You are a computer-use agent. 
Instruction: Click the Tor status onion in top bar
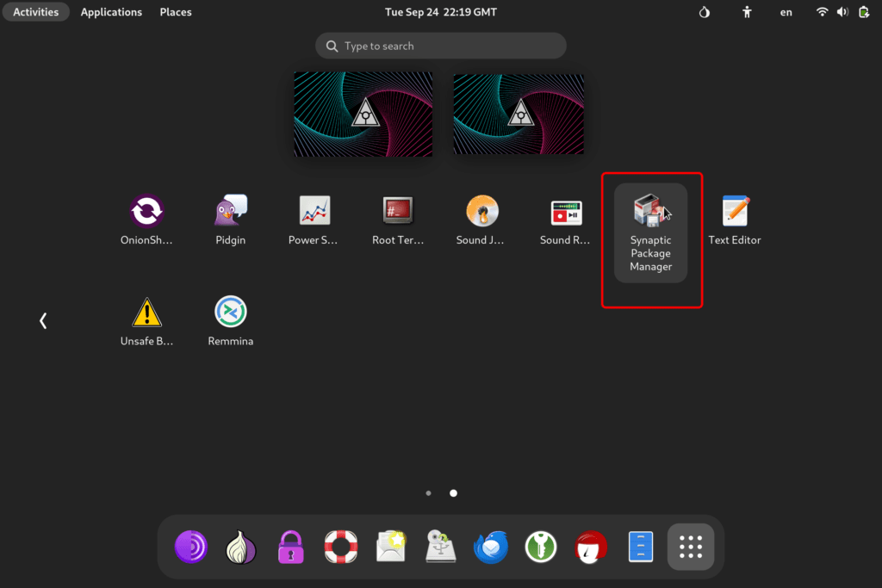705,12
